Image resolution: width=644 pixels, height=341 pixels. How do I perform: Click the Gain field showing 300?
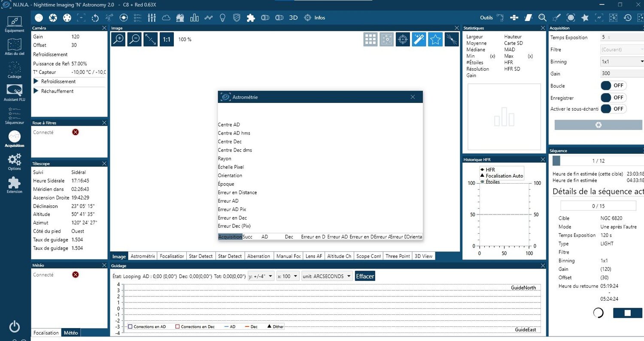[622, 74]
